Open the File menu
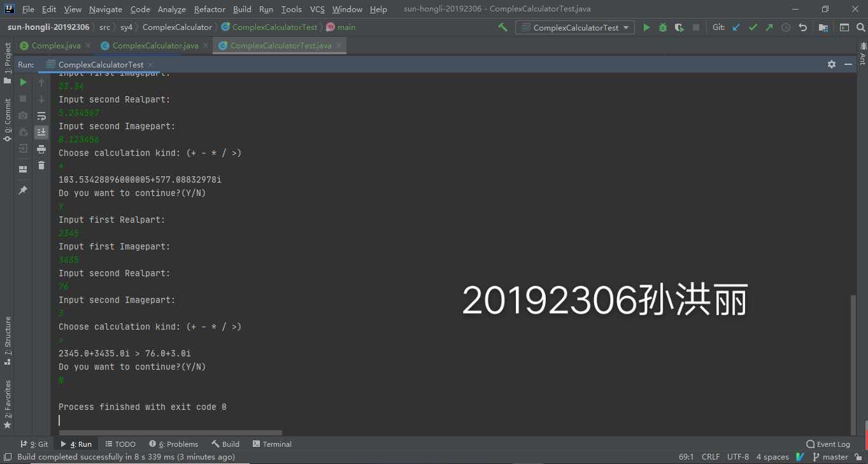Image resolution: width=868 pixels, height=464 pixels. (28, 9)
